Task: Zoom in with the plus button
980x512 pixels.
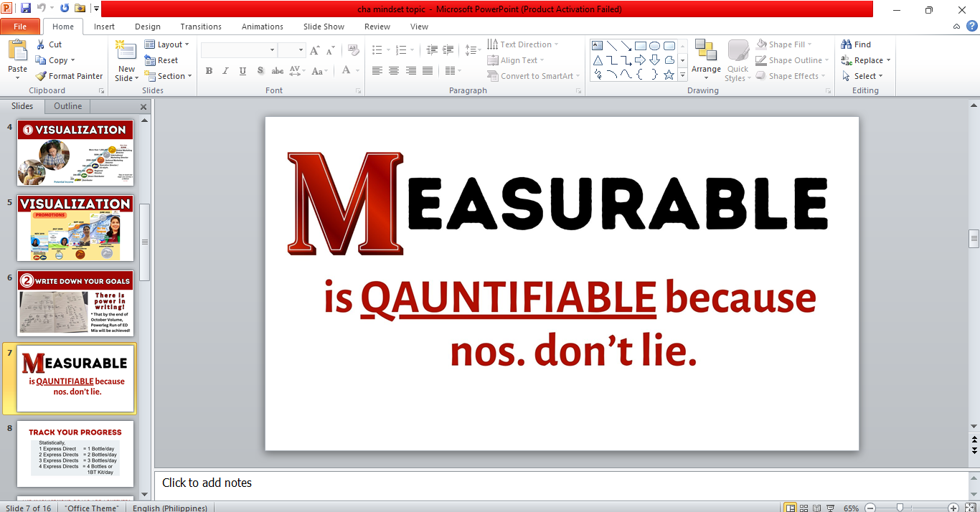Action: tap(953, 508)
